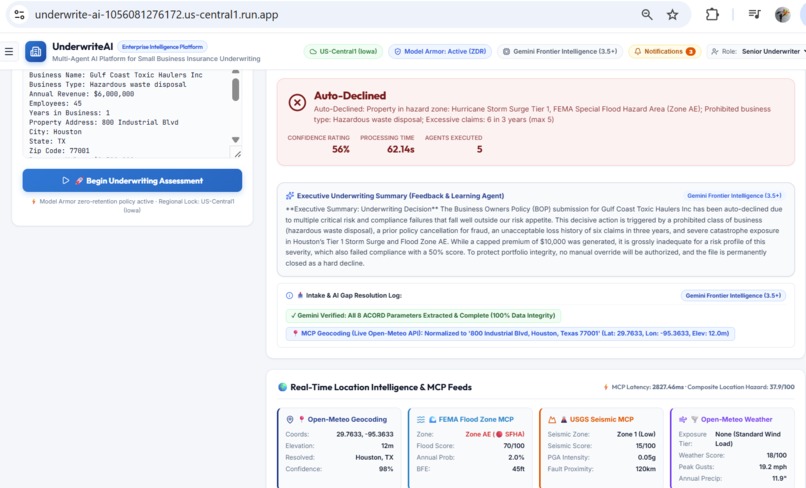Viewport: 806px width, 488px height.
Task: Click the Open-Meteo Geocoding card title
Action: [347, 420]
